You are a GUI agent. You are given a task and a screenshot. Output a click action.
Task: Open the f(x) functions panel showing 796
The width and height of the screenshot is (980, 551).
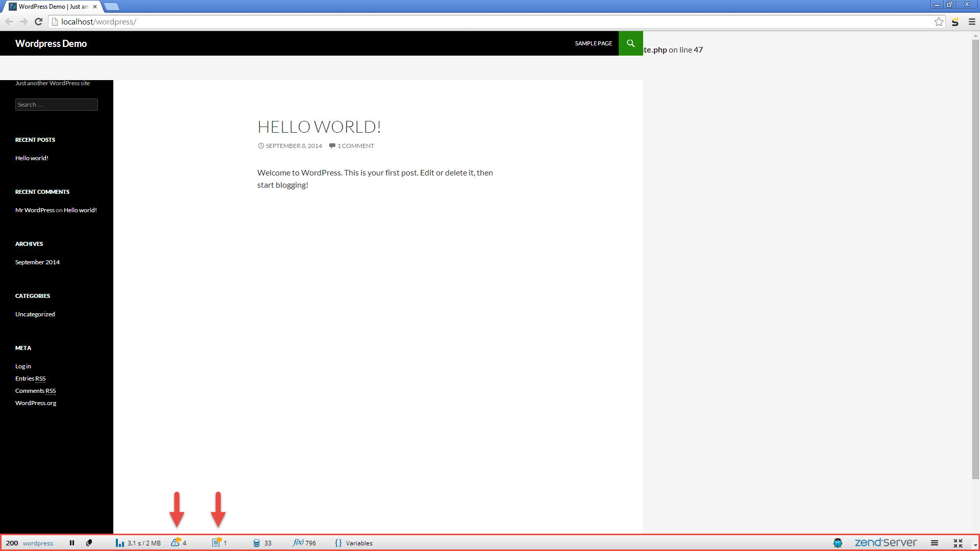click(304, 543)
